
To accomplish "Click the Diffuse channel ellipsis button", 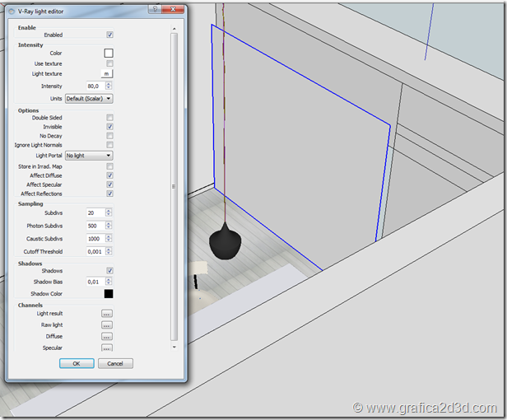I will click(106, 337).
